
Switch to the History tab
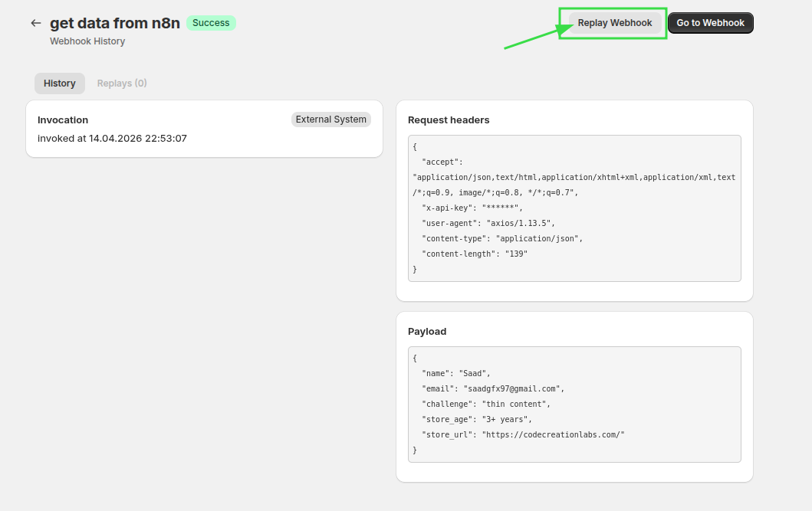point(60,84)
